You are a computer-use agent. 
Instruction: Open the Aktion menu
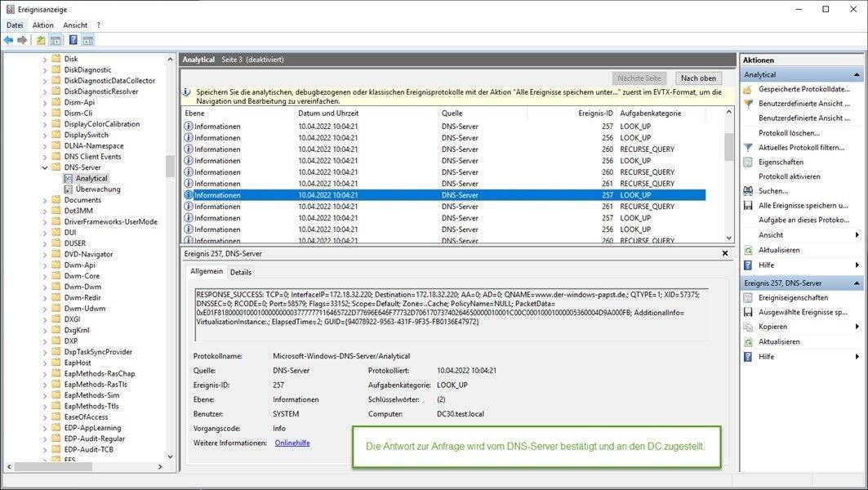[x=43, y=25]
